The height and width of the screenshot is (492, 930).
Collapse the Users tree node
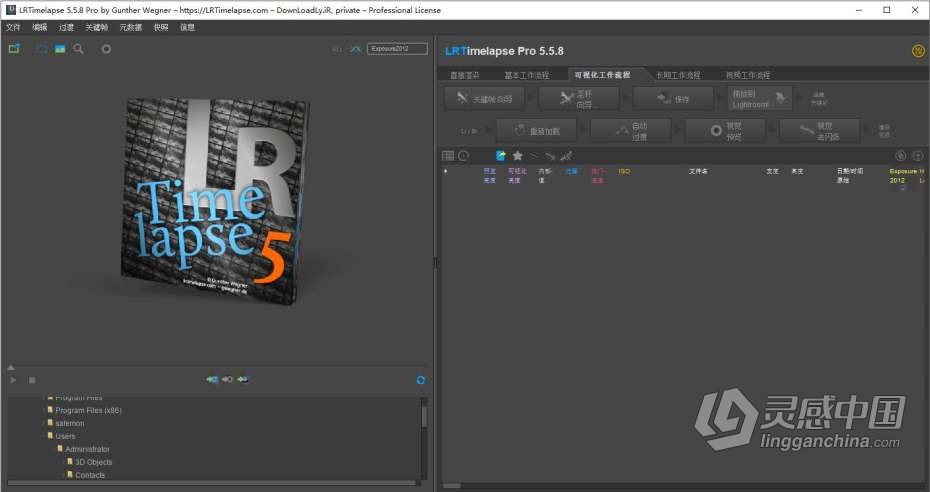click(43, 436)
